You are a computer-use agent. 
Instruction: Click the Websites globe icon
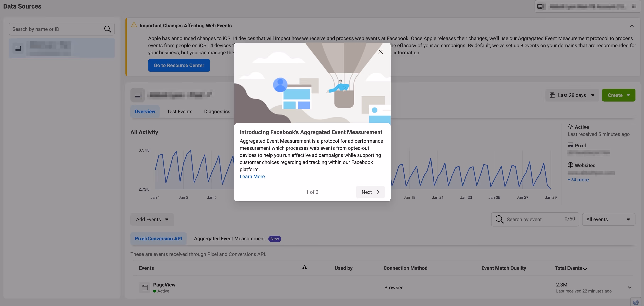point(570,165)
